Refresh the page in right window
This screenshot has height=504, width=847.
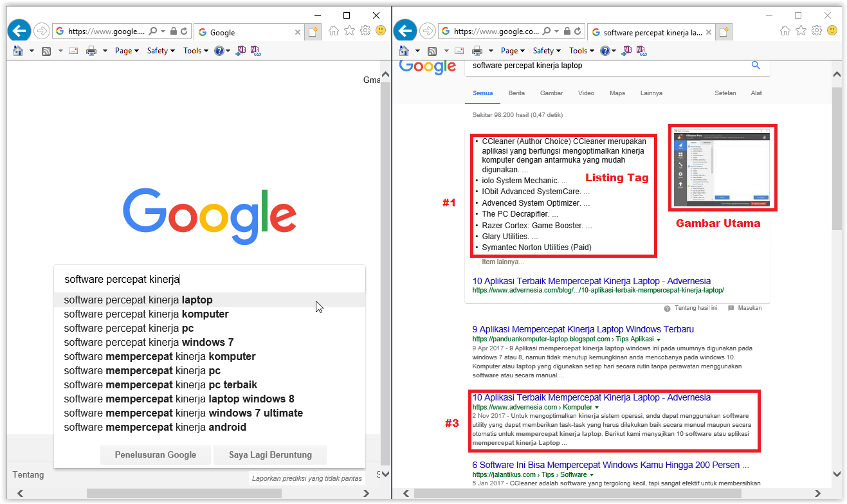[577, 31]
